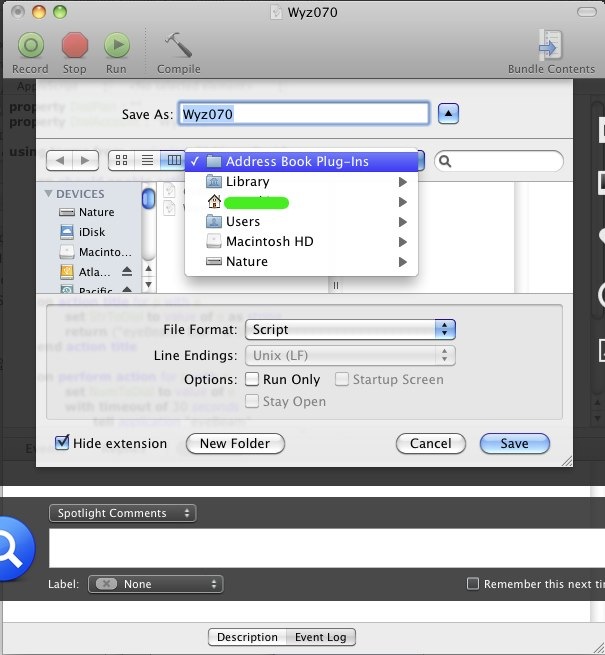The height and width of the screenshot is (655, 605).
Task: Cancel the save dialog
Action: point(431,443)
